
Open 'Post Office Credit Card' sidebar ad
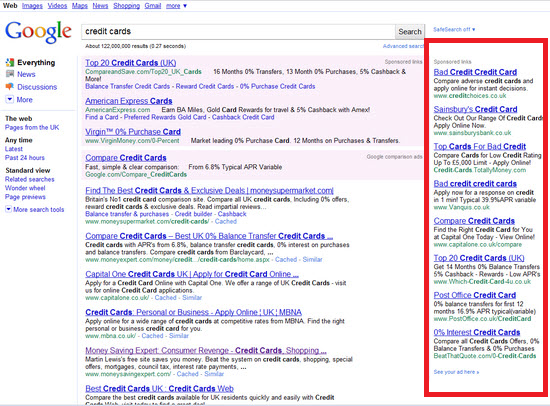[475, 295]
